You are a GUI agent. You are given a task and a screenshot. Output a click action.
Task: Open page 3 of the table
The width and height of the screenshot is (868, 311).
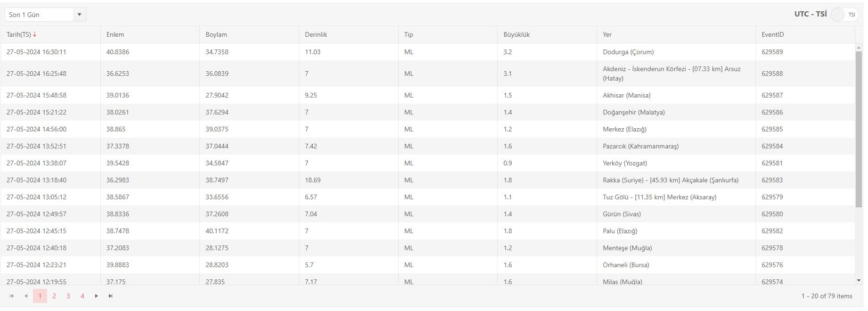click(68, 296)
